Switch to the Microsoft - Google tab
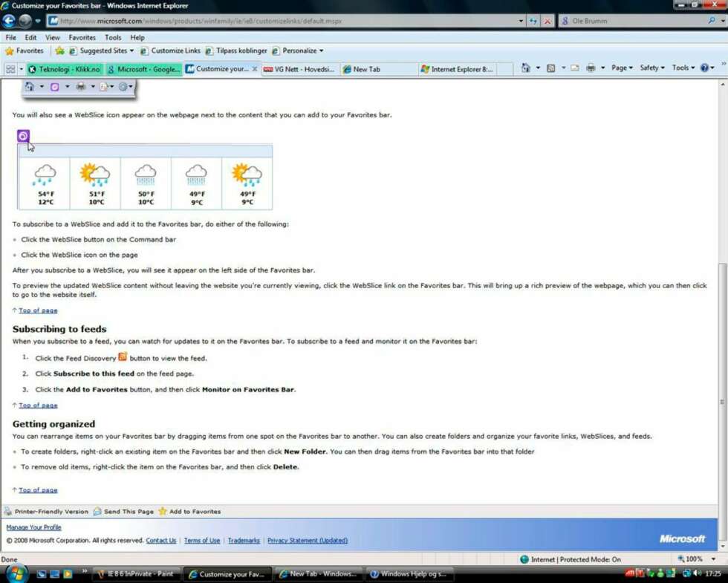Viewport: 728px width, 583px height. click(x=143, y=69)
